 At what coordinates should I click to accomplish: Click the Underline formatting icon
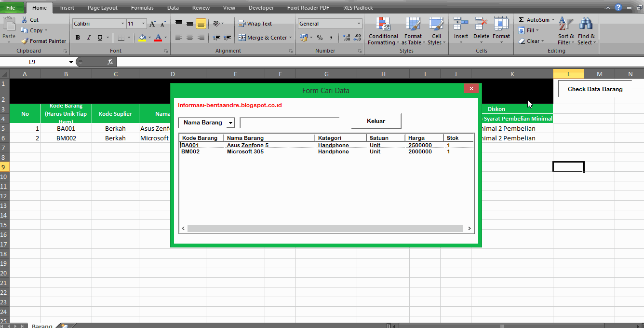coord(99,37)
